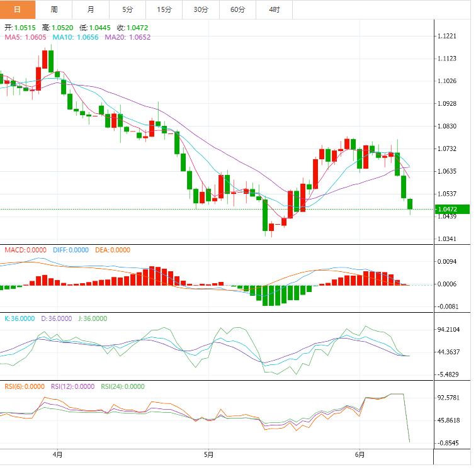Click the 4月 date axis label

(57, 455)
